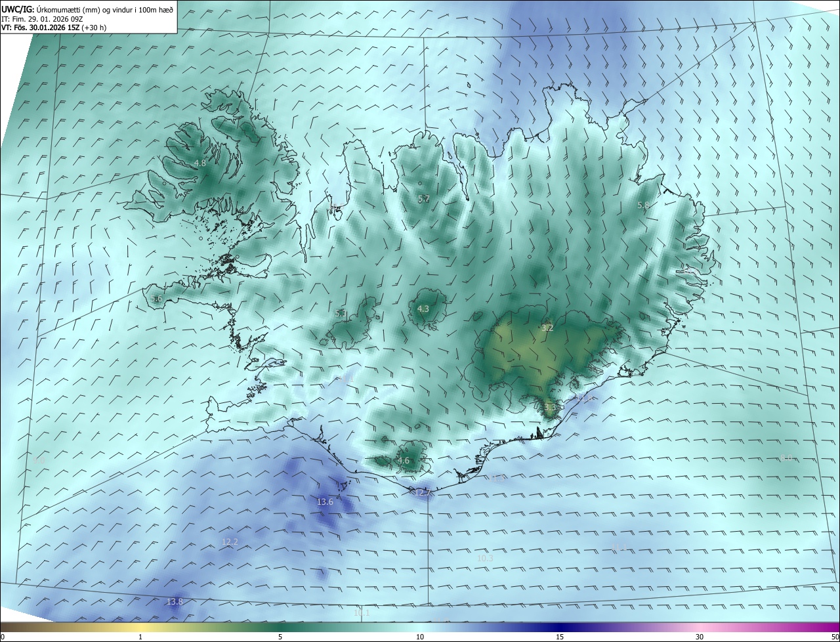Click the 5.3 value on the western glacier
Image resolution: width=840 pixels, height=642 pixels.
point(341,314)
